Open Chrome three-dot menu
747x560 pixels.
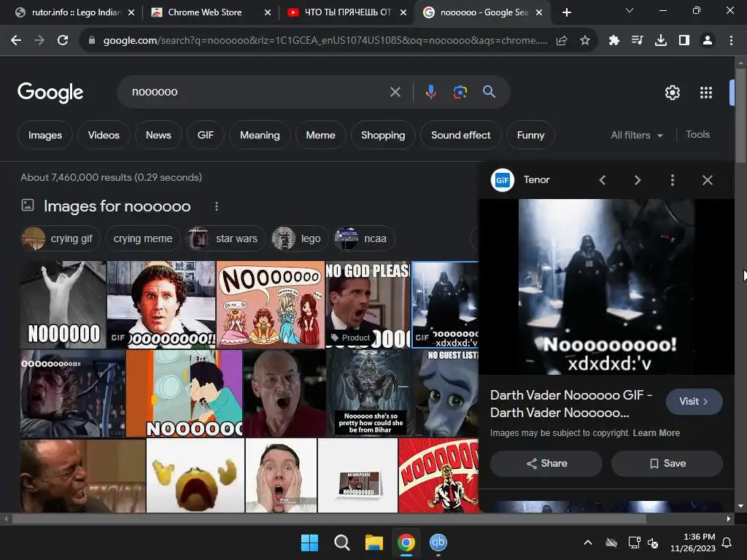pyautogui.click(x=731, y=41)
